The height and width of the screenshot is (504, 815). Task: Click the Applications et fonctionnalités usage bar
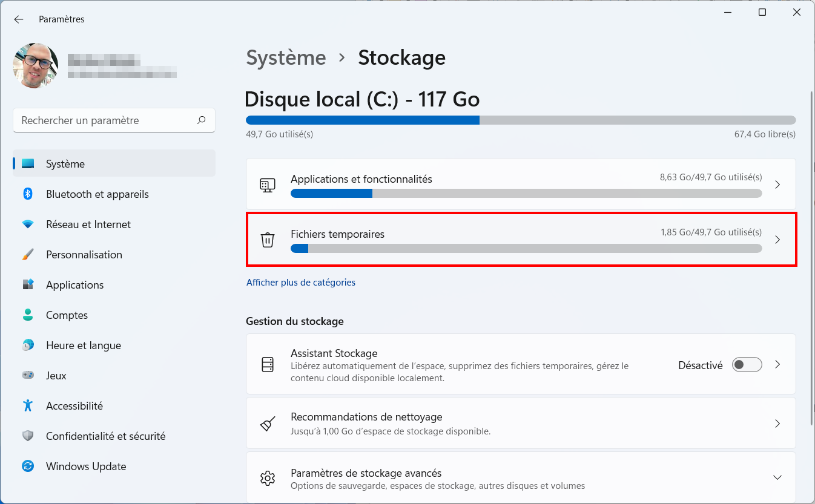coord(526,194)
